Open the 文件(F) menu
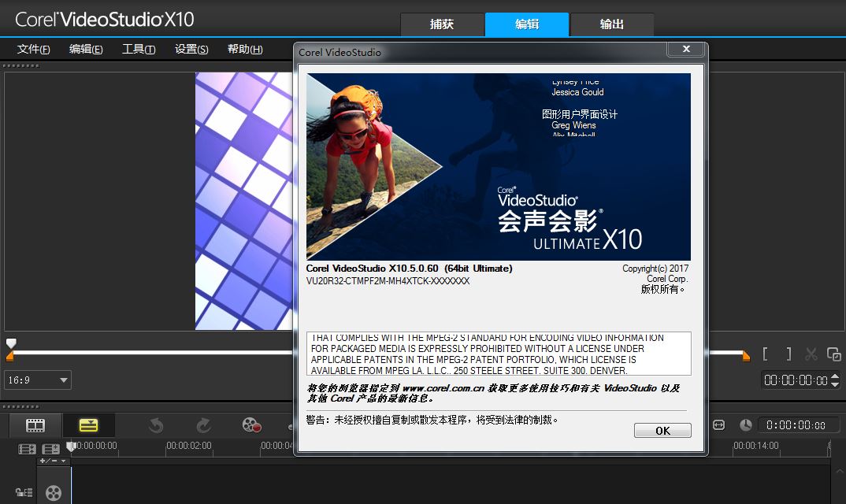Viewport: 846px width, 504px height. tap(33, 49)
